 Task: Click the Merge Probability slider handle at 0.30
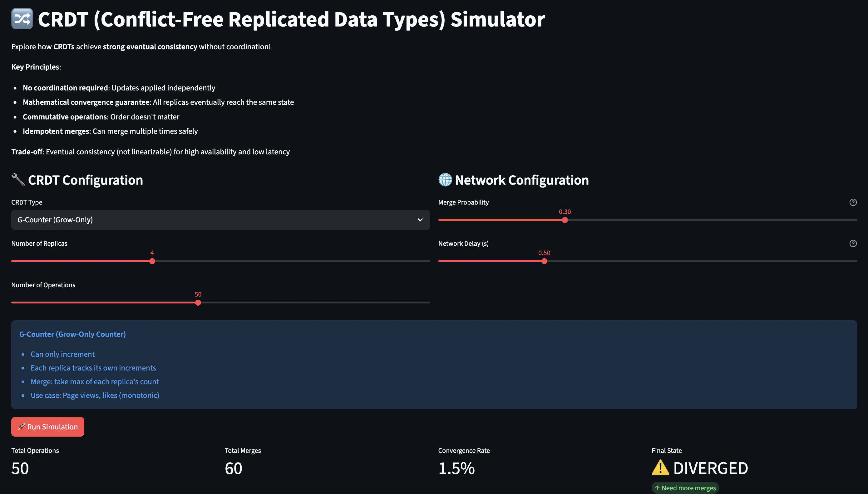[565, 220]
